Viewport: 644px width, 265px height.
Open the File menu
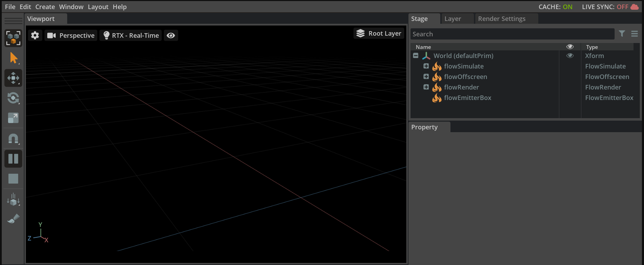[10, 7]
